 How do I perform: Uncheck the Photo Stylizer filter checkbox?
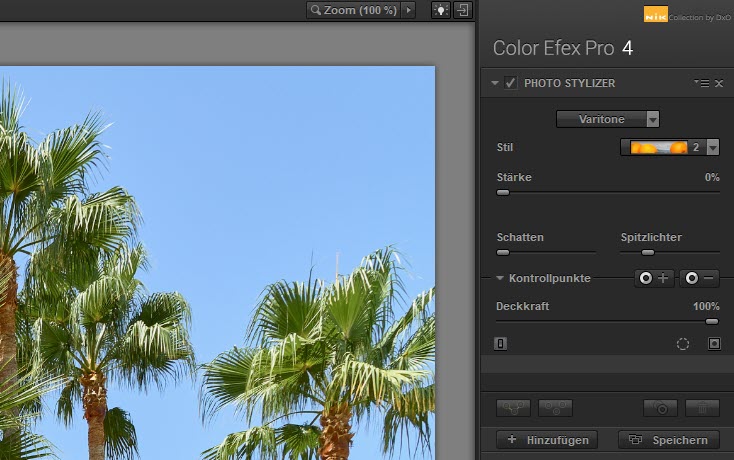tap(510, 83)
